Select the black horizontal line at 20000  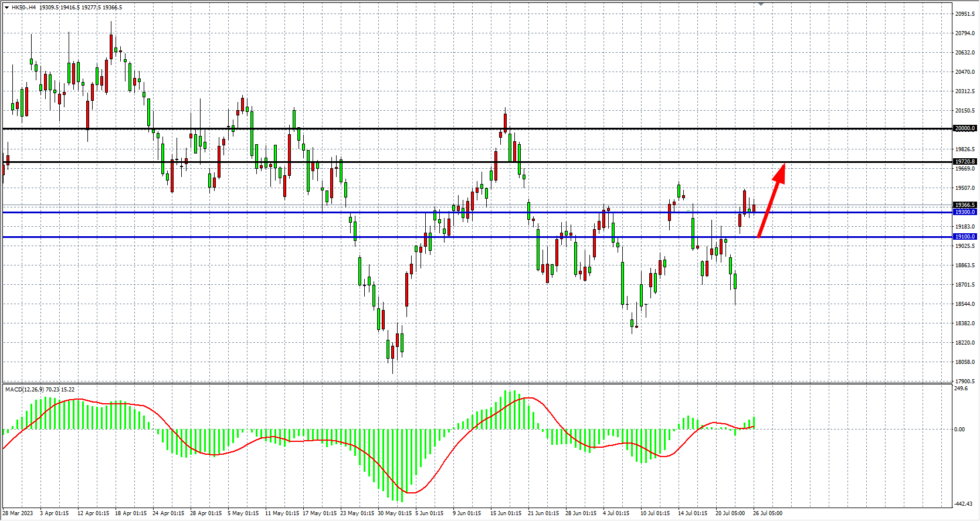click(411, 128)
